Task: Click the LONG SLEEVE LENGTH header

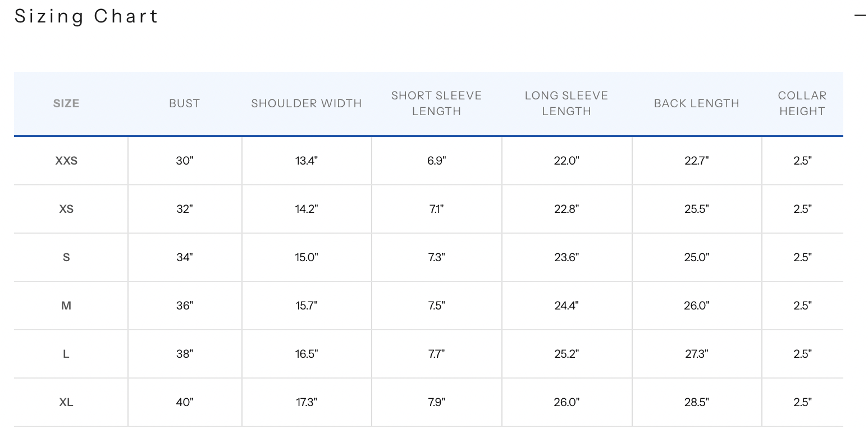Action: tap(566, 103)
